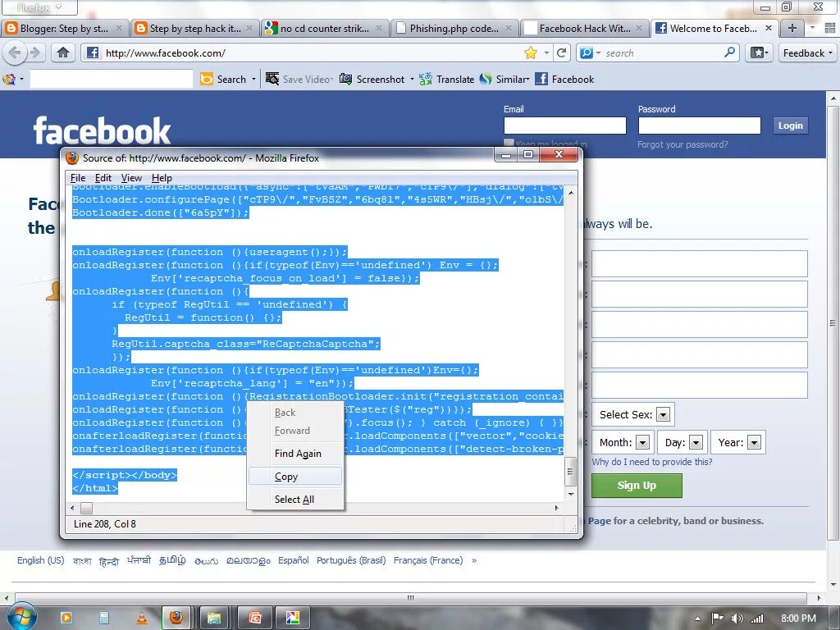This screenshot has width=840, height=630.
Task: Open Edit menu in source window
Action: (103, 178)
